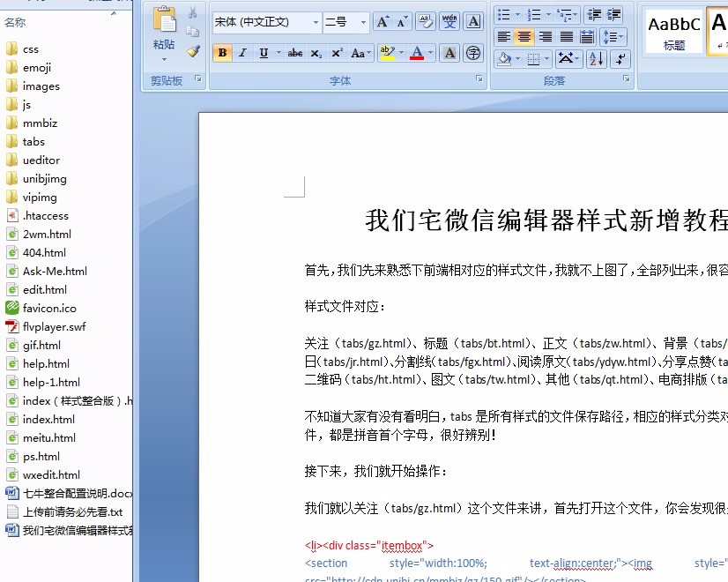Select the bulleted list icon

505,13
